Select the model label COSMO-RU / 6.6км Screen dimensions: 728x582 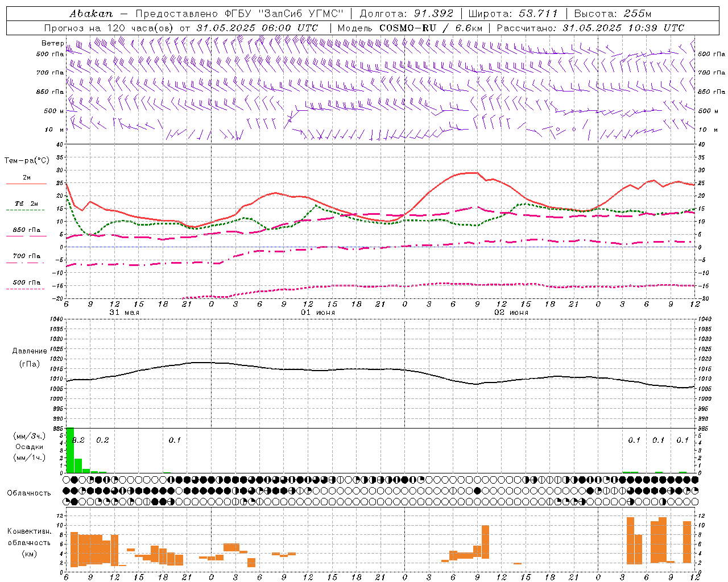(x=431, y=28)
